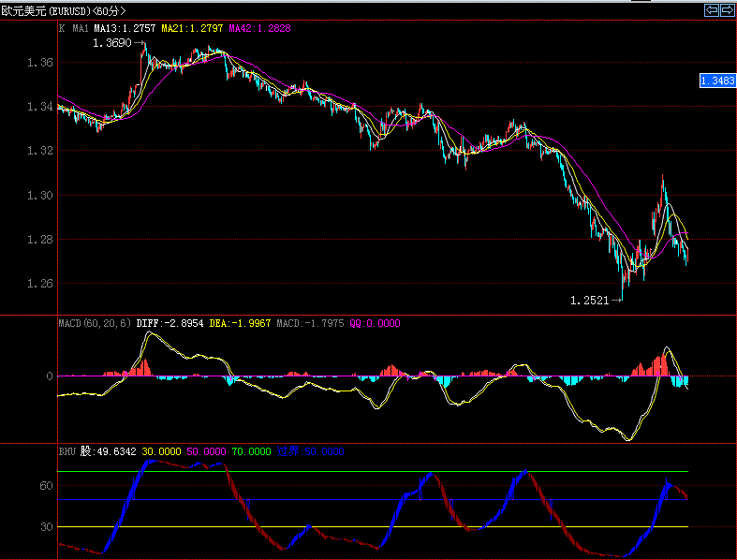Click the right arrow navigation icon
This screenshot has height=560, width=737.
point(726,10)
